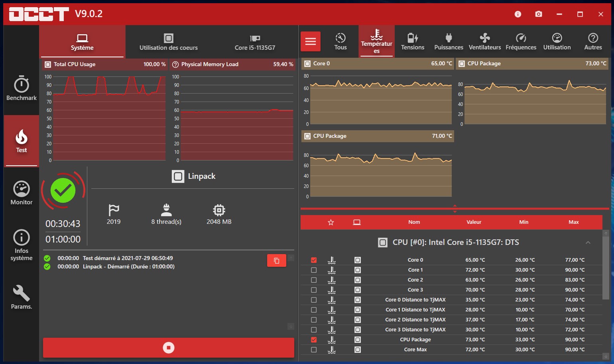Check the Core 3 checkbox
The height and width of the screenshot is (364, 614).
(x=314, y=290)
